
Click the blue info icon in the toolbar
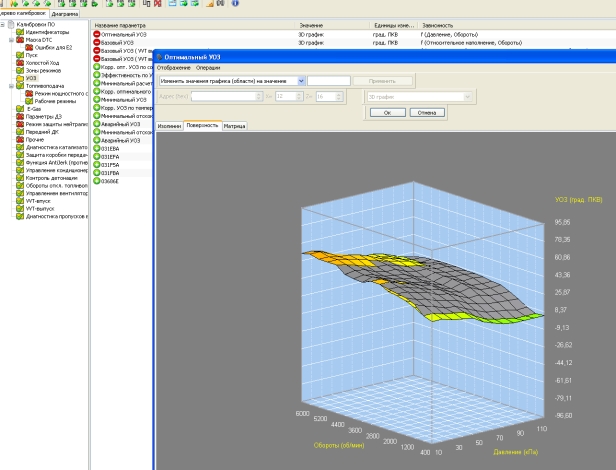[x=235, y=4]
